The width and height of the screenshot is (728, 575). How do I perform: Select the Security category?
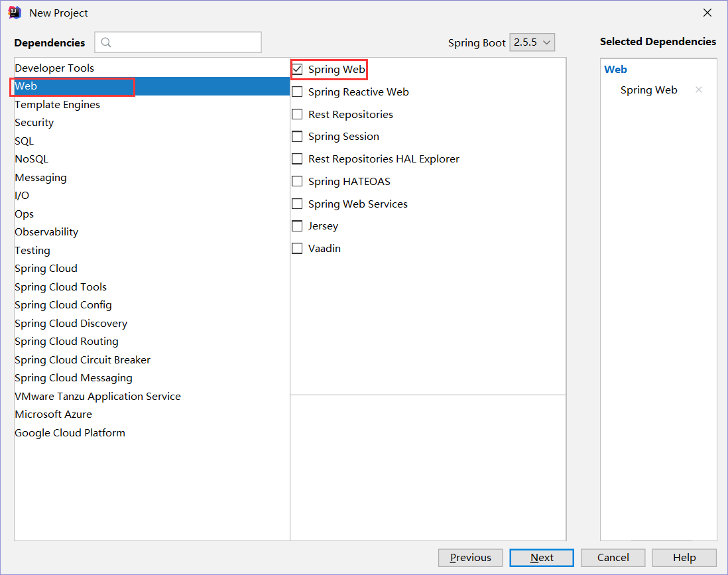pos(34,122)
